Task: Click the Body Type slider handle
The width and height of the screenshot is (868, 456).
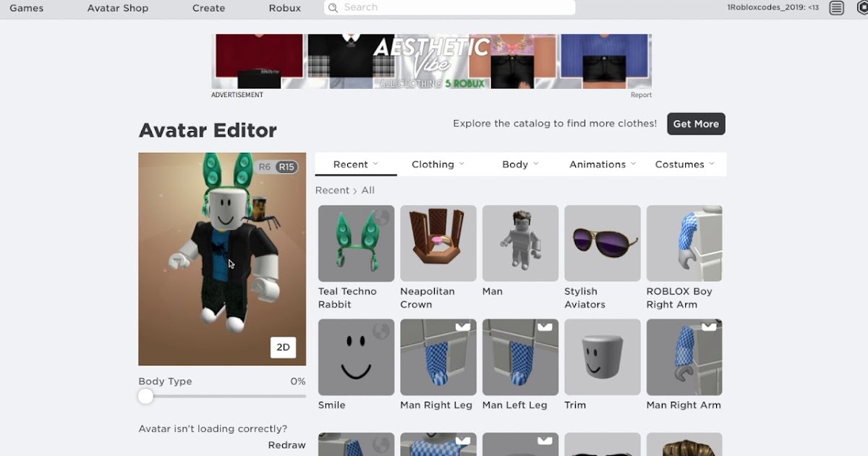Action: 146,396
